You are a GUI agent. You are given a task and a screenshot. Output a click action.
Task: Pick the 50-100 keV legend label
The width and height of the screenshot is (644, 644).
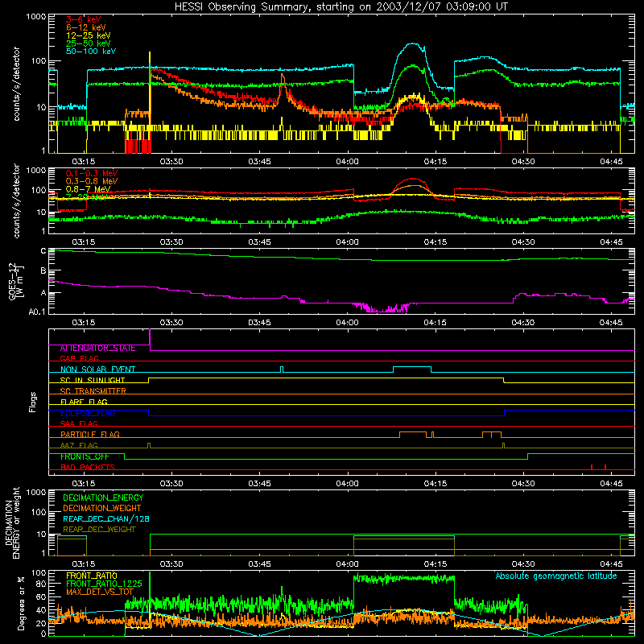coord(91,52)
